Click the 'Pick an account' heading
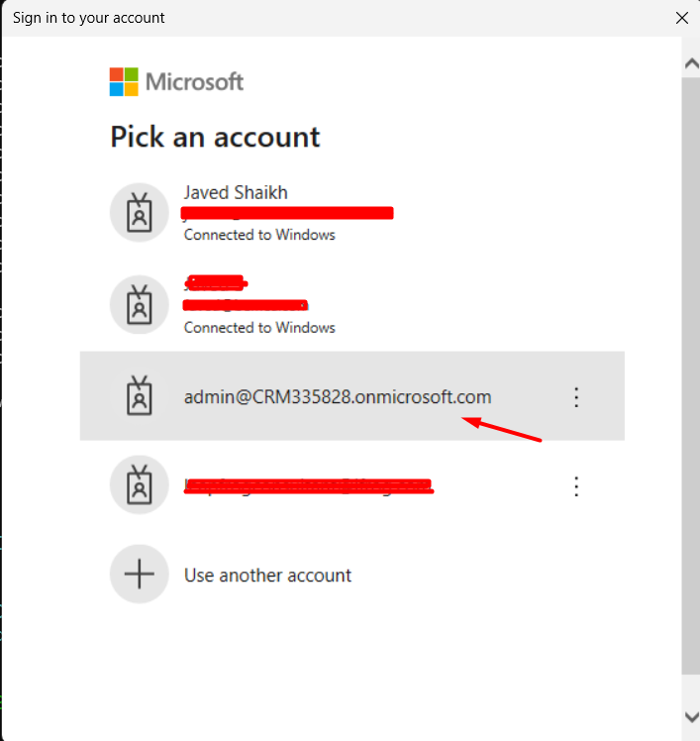 click(x=215, y=137)
